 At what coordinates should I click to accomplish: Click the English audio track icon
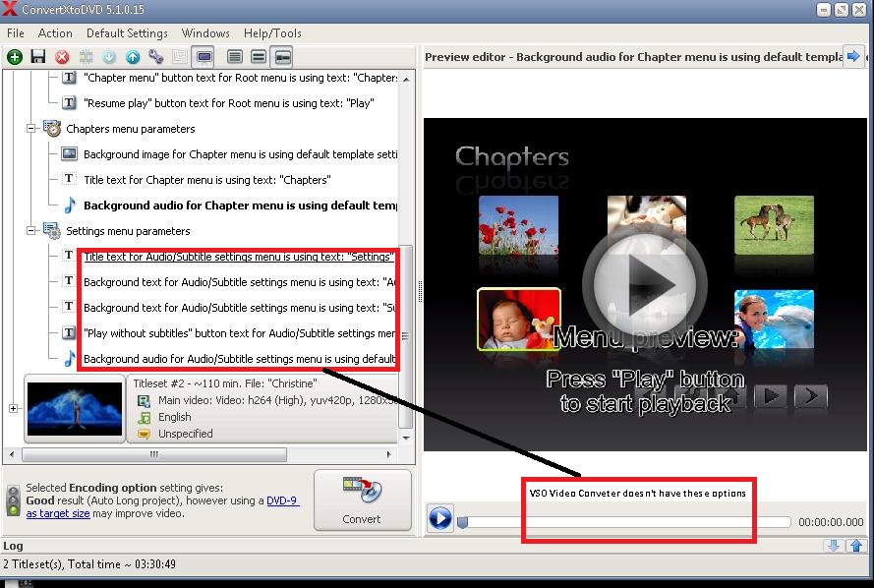click(144, 417)
